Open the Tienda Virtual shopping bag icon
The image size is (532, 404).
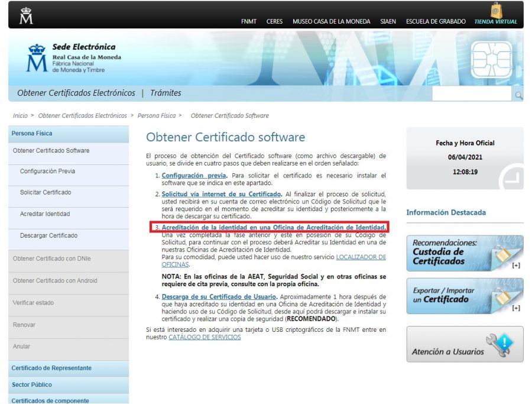[x=495, y=10]
